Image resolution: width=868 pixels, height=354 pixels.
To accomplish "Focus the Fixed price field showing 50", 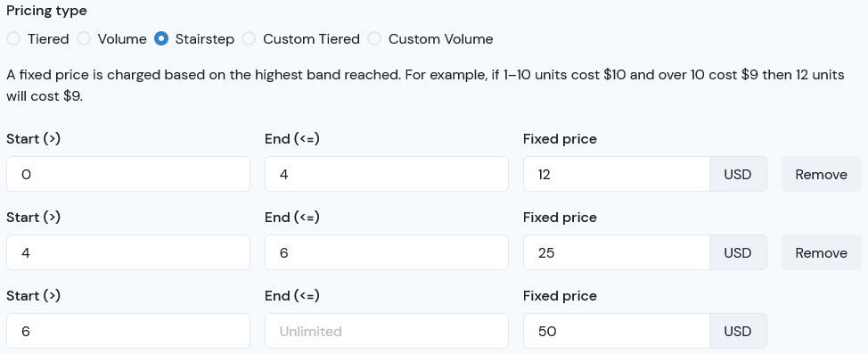I will (x=616, y=332).
